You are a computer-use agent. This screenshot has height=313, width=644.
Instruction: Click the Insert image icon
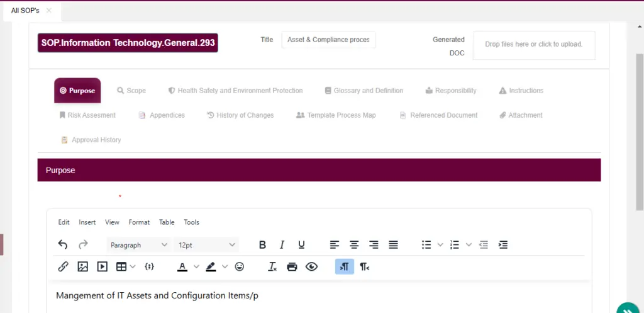click(x=82, y=266)
